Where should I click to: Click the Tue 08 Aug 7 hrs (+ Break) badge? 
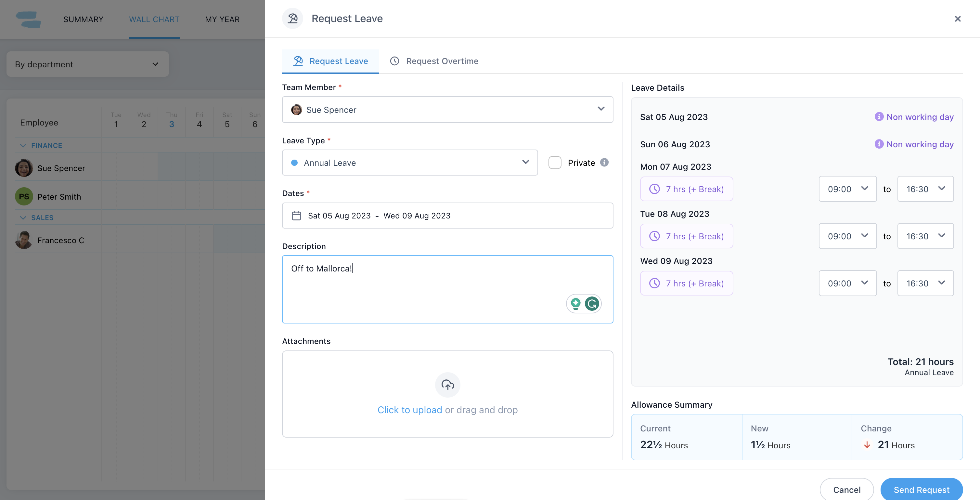[x=686, y=236]
